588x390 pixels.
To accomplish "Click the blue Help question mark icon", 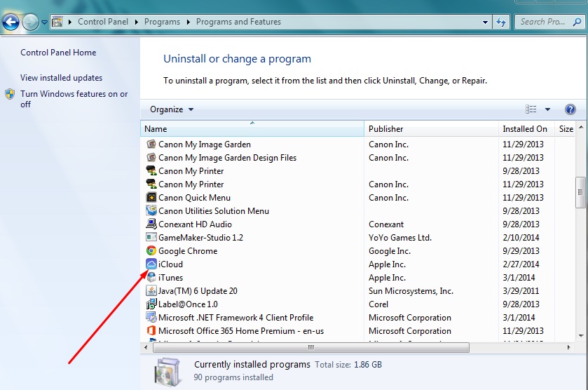I will [570, 109].
